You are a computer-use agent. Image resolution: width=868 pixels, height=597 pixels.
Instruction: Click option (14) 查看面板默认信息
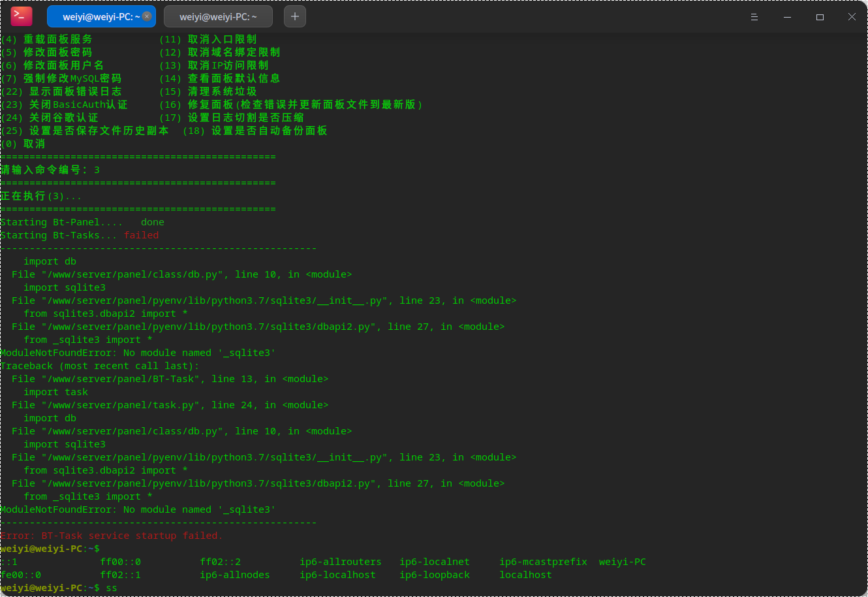(220, 78)
